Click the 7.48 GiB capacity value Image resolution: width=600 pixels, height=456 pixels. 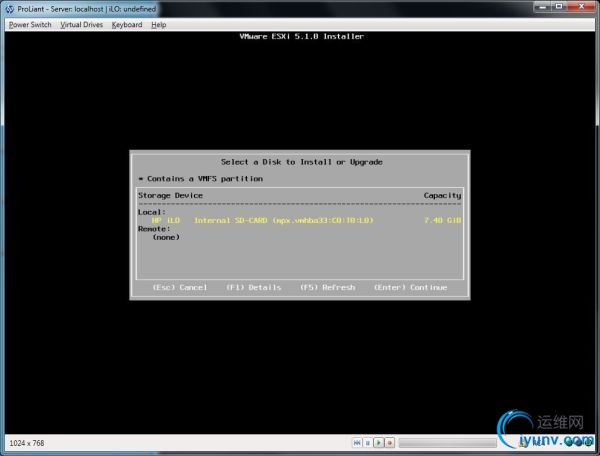click(x=442, y=220)
